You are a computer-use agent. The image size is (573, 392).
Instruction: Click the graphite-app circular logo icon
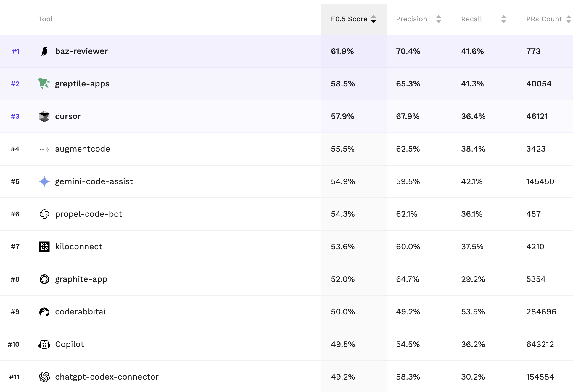pos(44,279)
